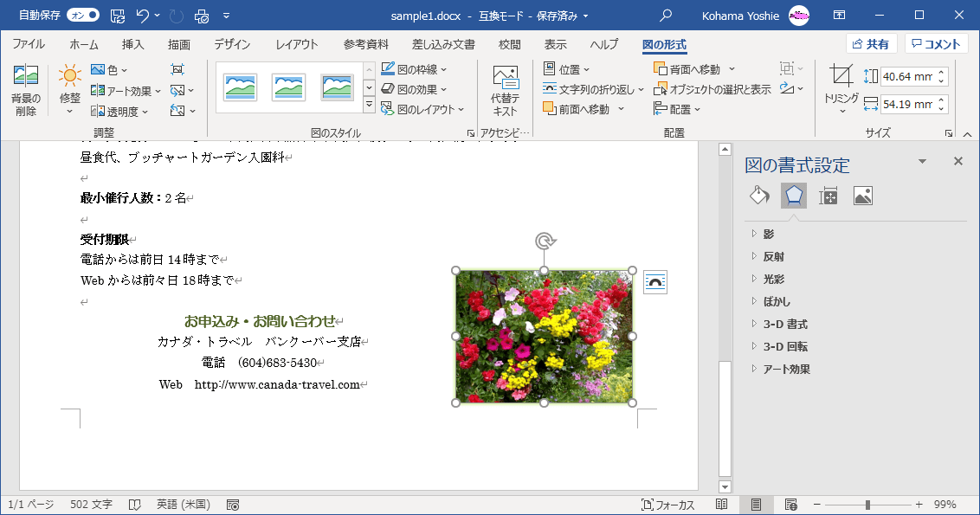Viewport: 980px width, 515px height.
Task: Click the width field showing 54.19 mm
Action: [907, 105]
